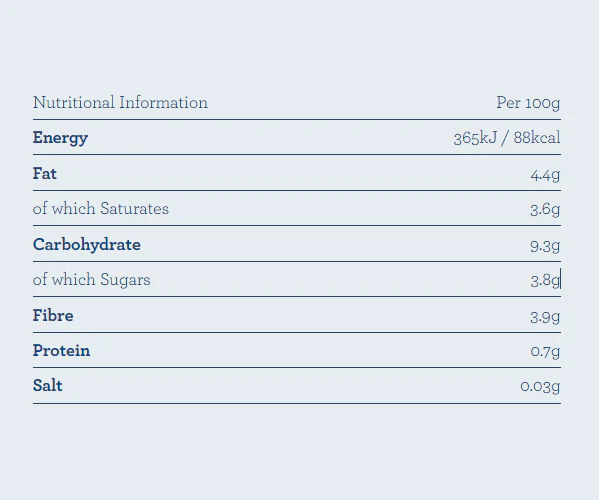Click the of which Saturates label

[x=101, y=209]
